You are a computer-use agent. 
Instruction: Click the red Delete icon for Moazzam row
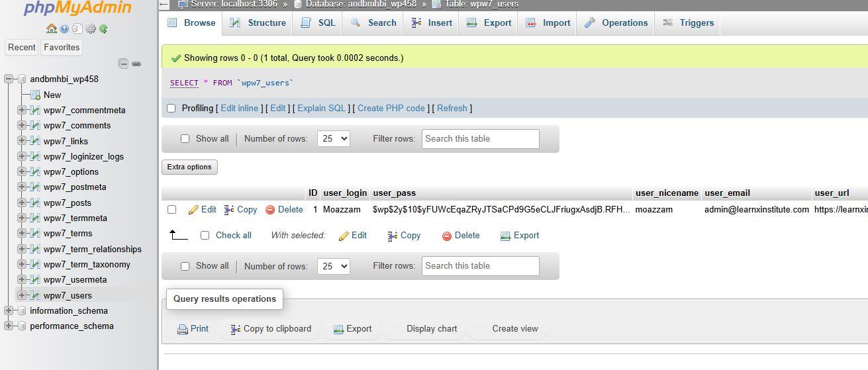click(270, 210)
